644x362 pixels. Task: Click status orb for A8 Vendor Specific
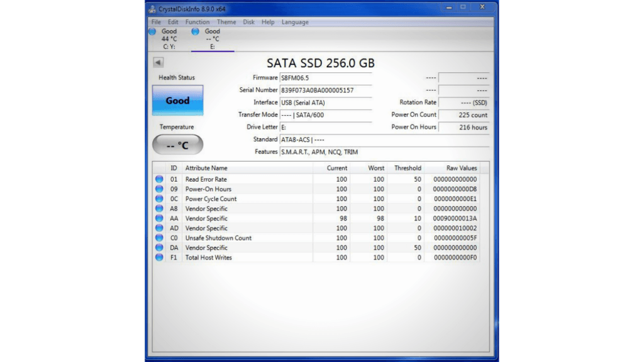(x=159, y=209)
